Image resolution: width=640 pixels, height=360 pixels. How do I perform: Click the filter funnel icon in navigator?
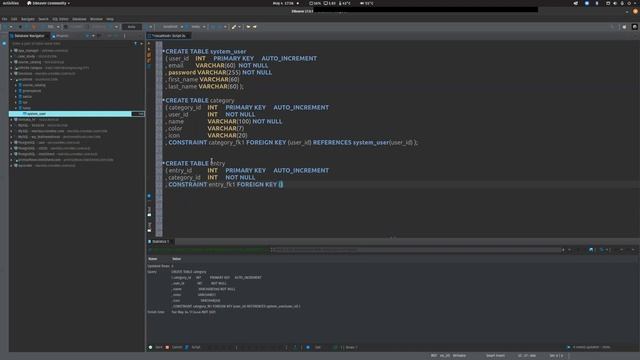[136, 43]
